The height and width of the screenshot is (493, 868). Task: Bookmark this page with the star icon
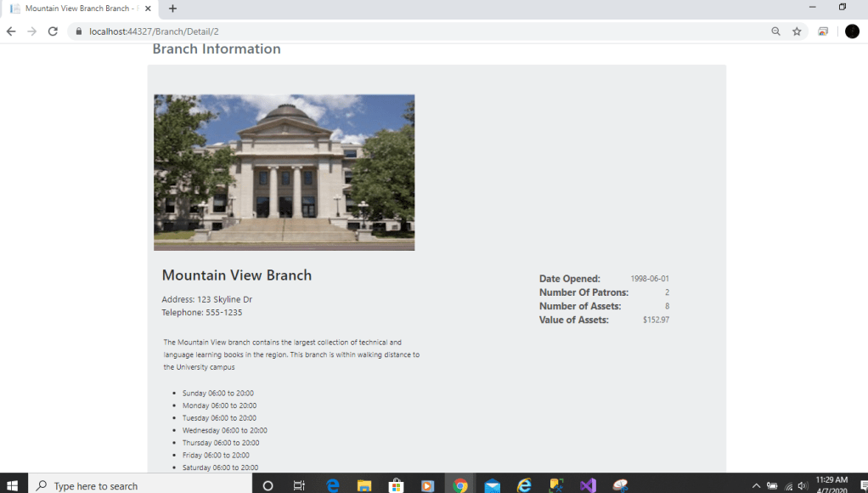tap(797, 31)
